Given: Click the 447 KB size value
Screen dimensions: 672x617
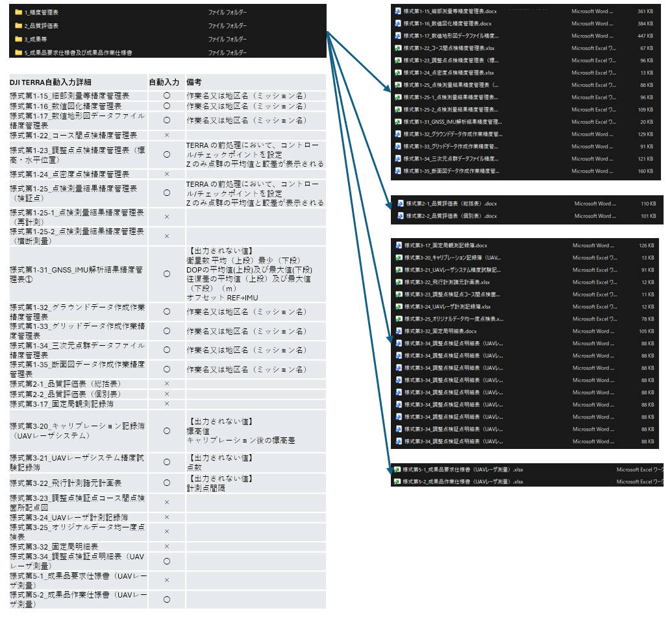Looking at the screenshot, I should pos(645,36).
